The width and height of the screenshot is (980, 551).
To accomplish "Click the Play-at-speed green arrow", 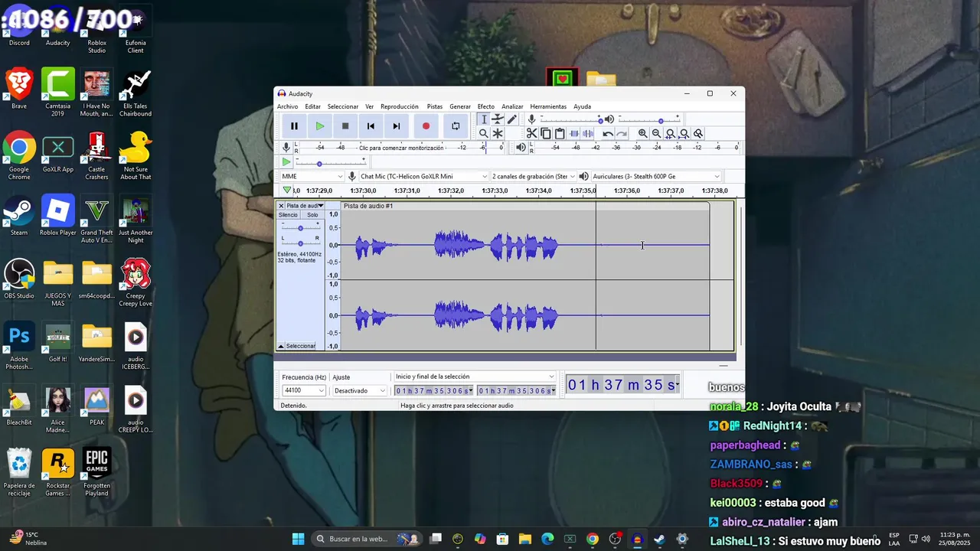I will pos(286,162).
